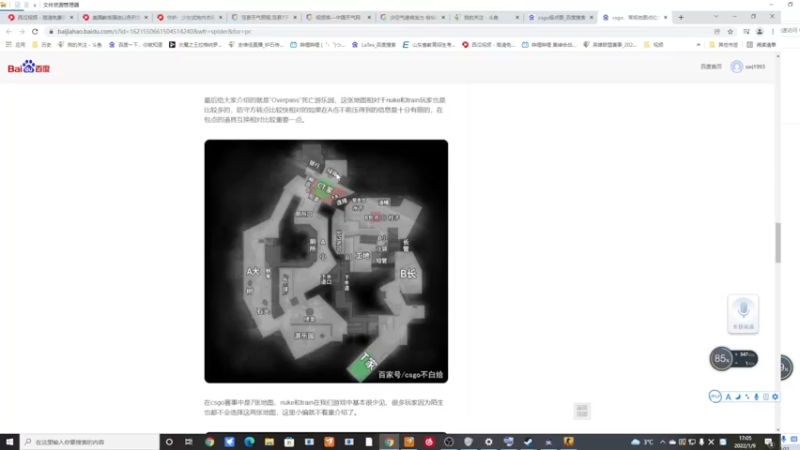Open the 百度一下 bookmark
800x450 pixels.
point(135,44)
